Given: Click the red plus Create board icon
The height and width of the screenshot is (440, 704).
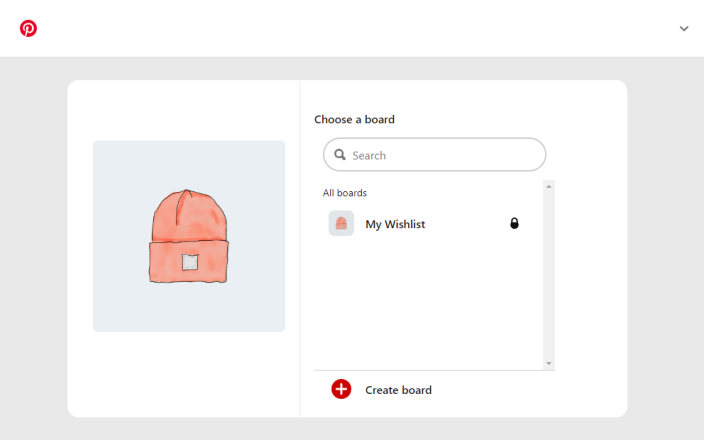Looking at the screenshot, I should (341, 389).
